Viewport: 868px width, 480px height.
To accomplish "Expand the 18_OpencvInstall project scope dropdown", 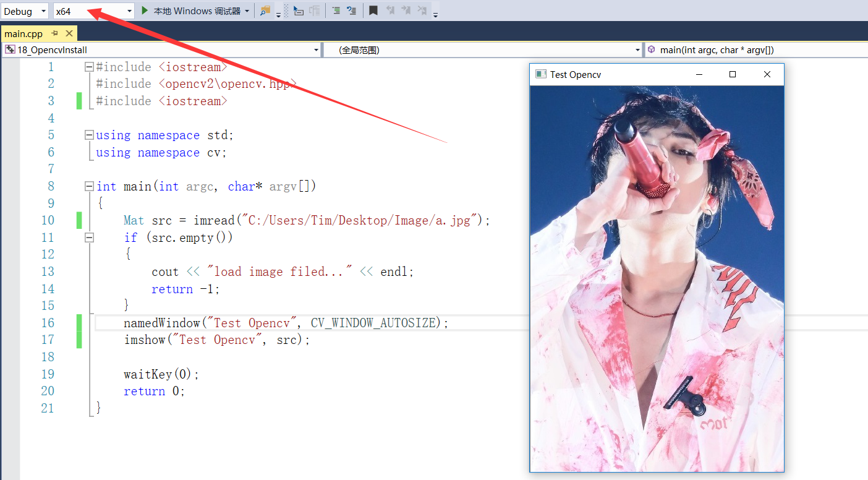I will point(316,50).
